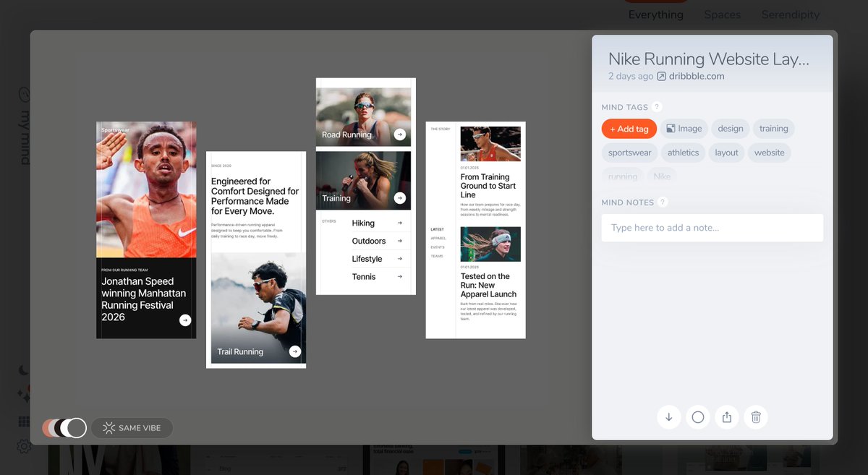Switch to the Spaces tab
This screenshot has height=475, width=868.
click(722, 14)
